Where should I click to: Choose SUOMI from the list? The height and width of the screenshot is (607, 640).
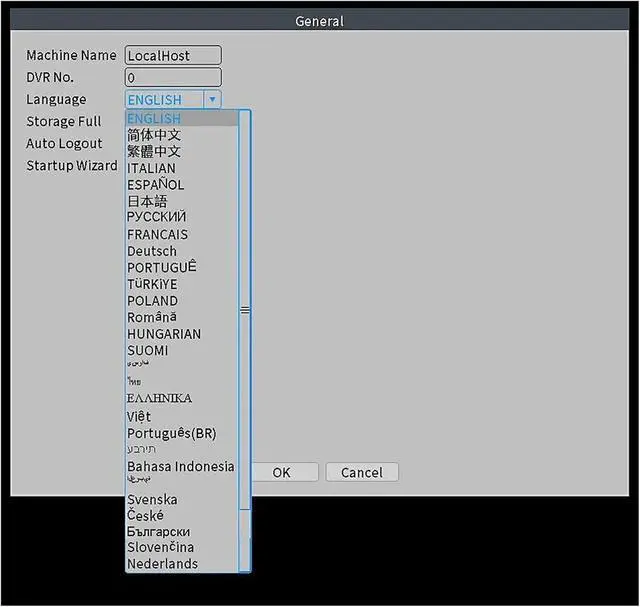pyautogui.click(x=147, y=351)
